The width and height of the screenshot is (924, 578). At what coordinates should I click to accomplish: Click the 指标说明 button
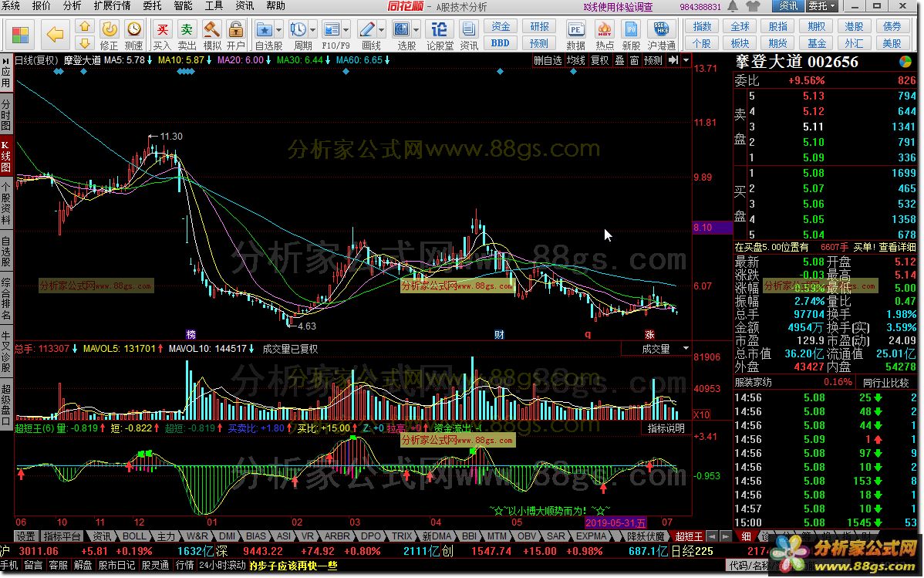(x=666, y=429)
